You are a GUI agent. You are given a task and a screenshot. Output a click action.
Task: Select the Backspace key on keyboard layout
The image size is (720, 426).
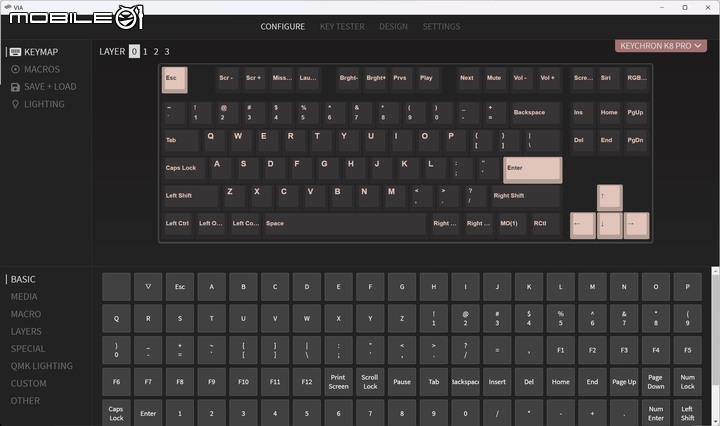[536, 114]
